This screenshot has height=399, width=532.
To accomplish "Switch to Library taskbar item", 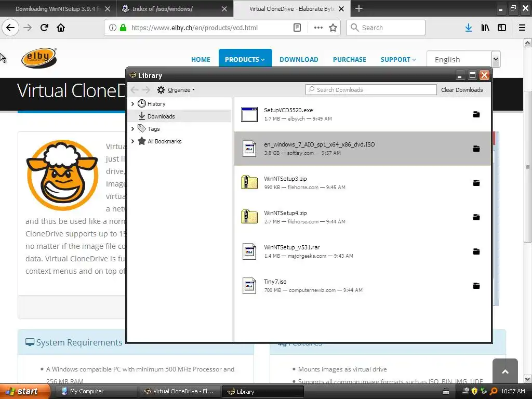I will click(262, 391).
